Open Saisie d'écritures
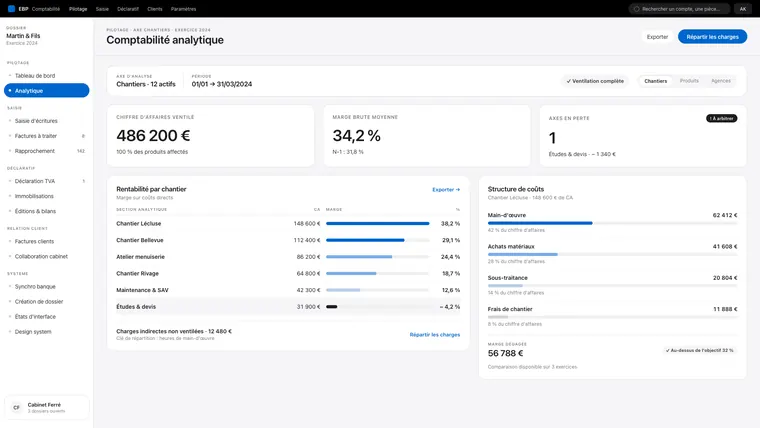 47,121
